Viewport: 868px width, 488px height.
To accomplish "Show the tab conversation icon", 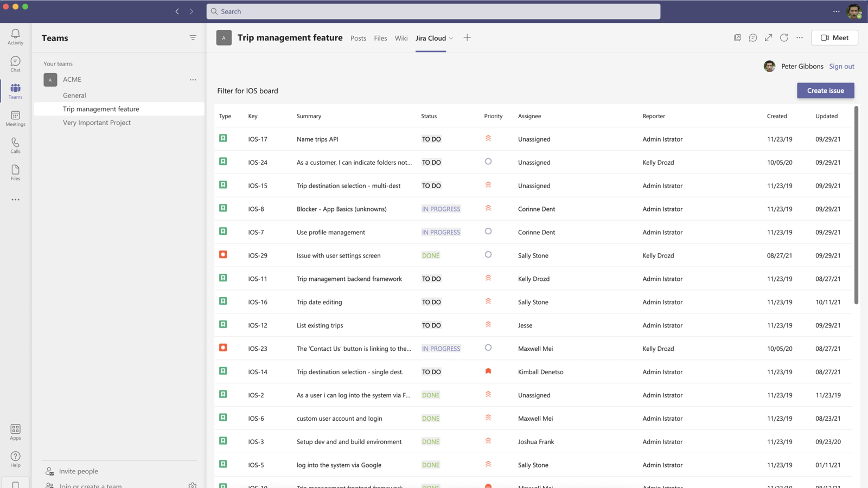I will click(x=753, y=38).
